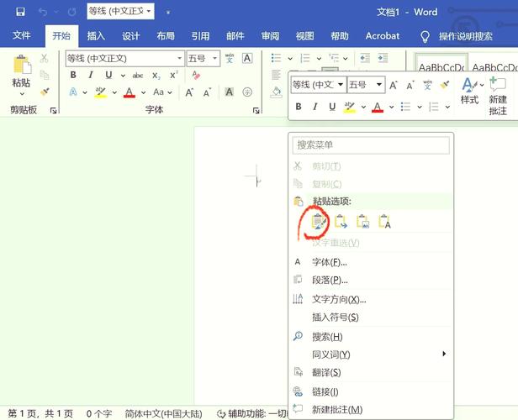Click the Format Painter in the mini toolbar
The image size is (518, 420).
pyautogui.click(x=445, y=85)
